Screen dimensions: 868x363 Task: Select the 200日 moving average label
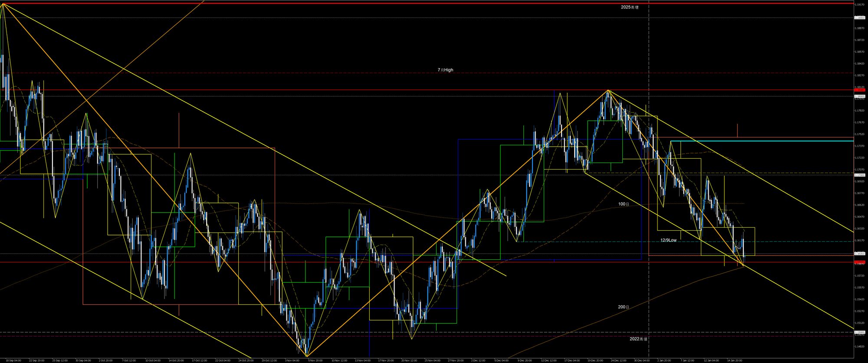(x=624, y=307)
